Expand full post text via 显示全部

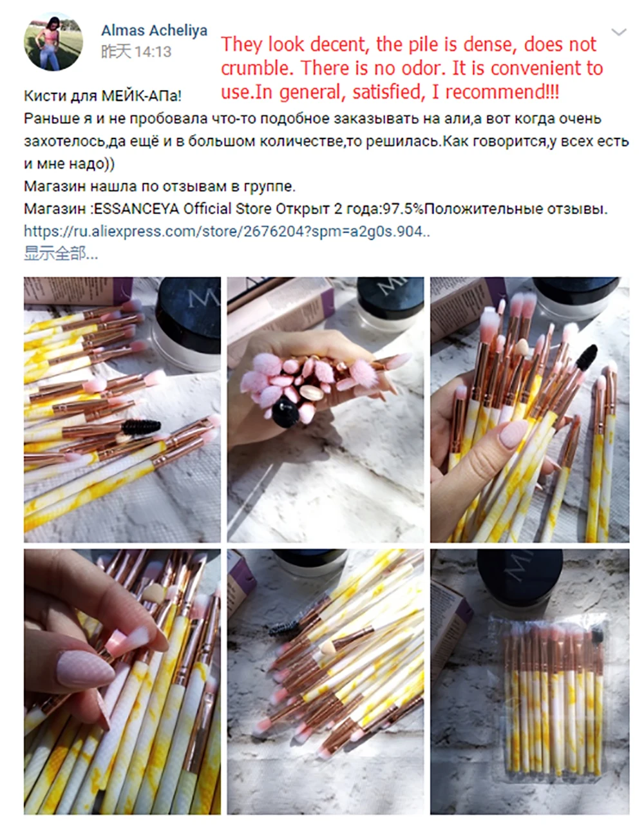61,253
